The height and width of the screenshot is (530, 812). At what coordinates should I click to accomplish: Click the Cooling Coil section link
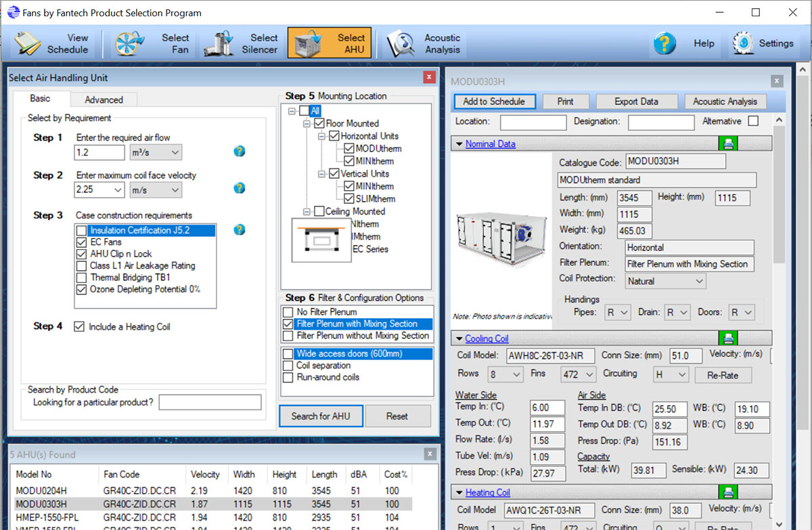(x=487, y=338)
